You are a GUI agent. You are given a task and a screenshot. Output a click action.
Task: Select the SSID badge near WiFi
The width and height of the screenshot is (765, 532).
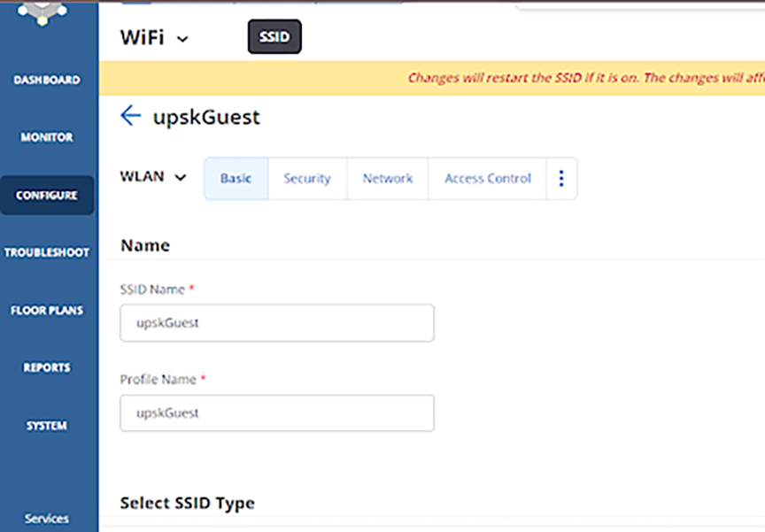point(274,36)
